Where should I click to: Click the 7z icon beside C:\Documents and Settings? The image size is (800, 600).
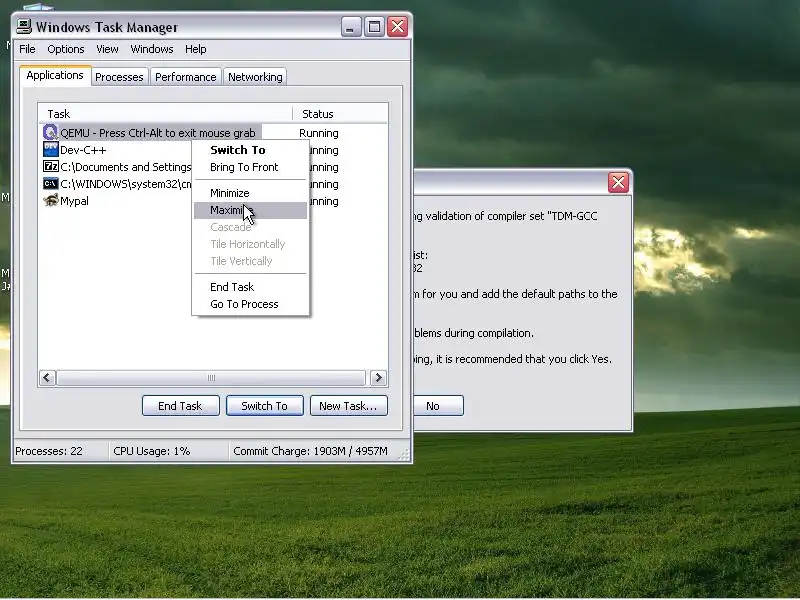51,166
